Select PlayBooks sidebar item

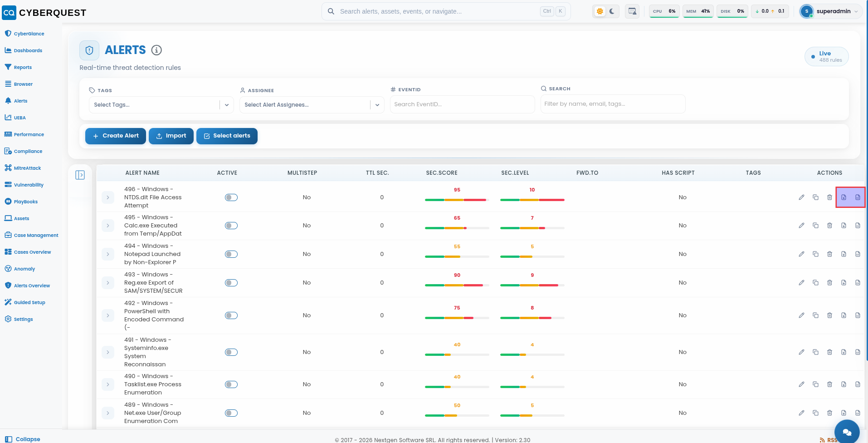click(x=21, y=202)
